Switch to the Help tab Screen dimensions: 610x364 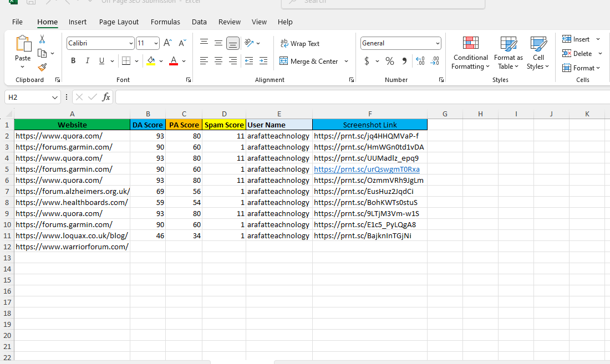[x=285, y=22]
